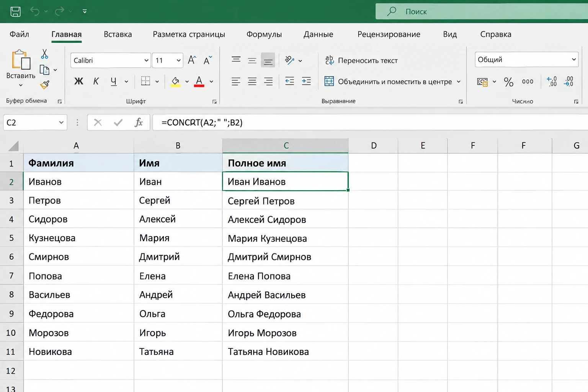Click the Borders grid icon
This screenshot has width=588, height=392.
[x=145, y=81]
